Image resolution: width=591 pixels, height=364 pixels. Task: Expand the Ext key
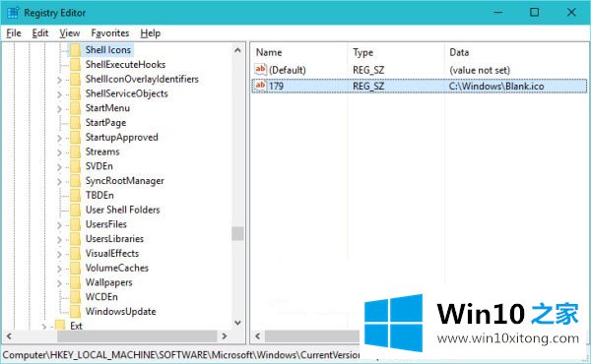point(44,327)
